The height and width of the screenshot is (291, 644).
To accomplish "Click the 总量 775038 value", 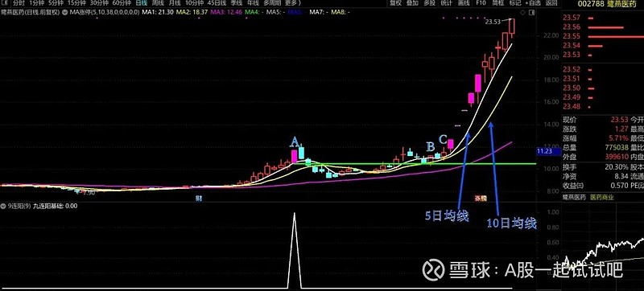I will click(x=617, y=148).
